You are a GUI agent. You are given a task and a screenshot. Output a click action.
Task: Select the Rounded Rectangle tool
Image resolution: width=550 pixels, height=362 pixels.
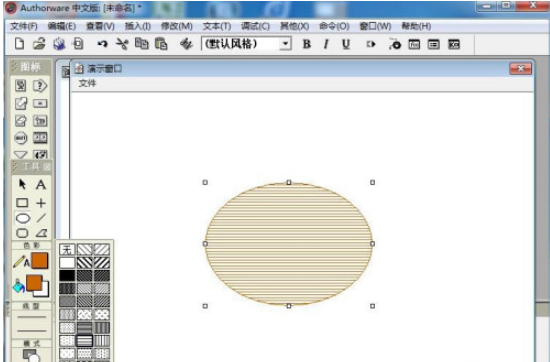click(22, 233)
